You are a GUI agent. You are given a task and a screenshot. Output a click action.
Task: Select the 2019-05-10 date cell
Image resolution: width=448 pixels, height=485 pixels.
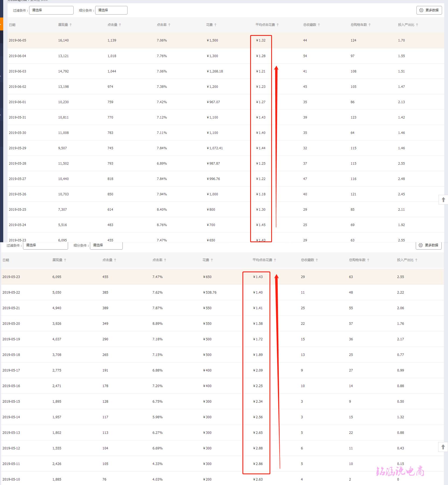[x=11, y=479]
